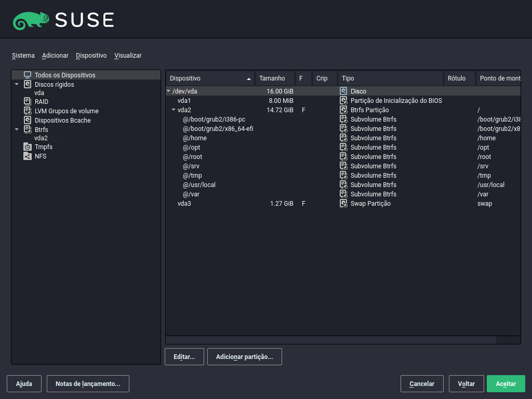Open Ajuda help button
The width and height of the screenshot is (532, 399).
click(24, 384)
